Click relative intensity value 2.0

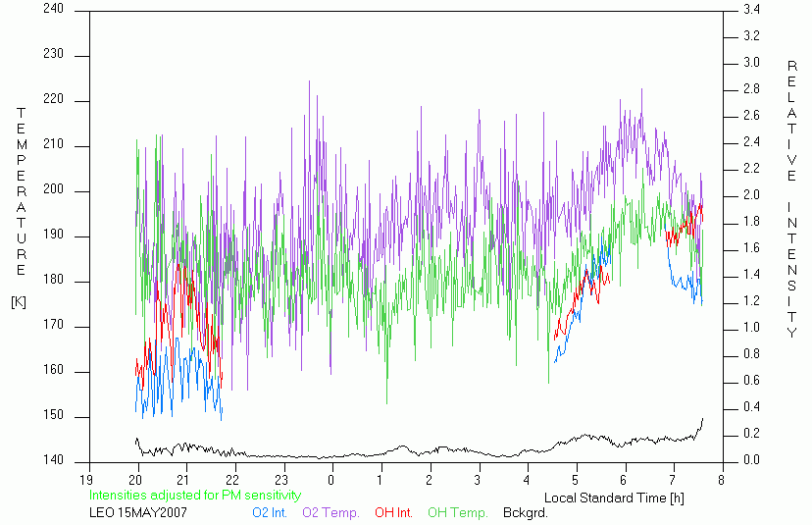(751, 195)
